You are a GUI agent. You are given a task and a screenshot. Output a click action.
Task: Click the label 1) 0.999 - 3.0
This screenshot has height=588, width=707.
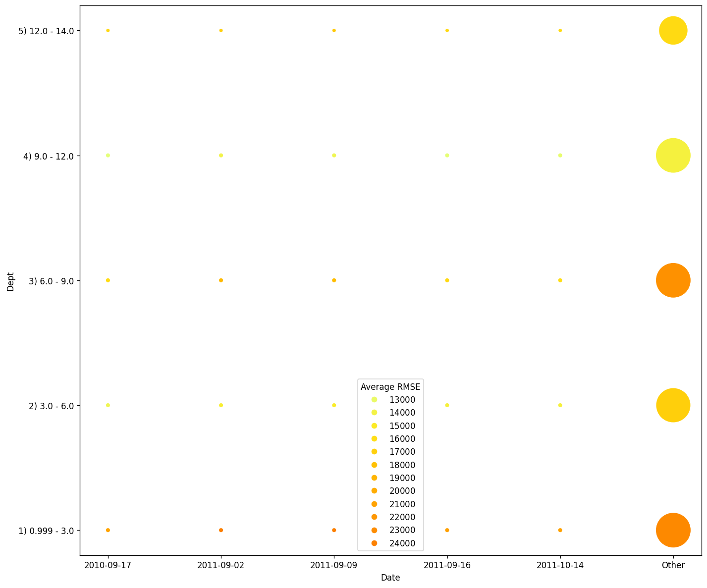(47, 530)
